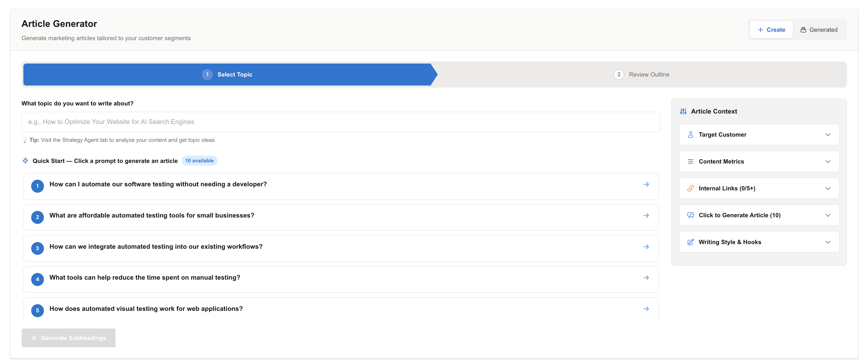This screenshot has width=868, height=364.
Task: Click the Article Context sliders icon
Action: pos(683,111)
